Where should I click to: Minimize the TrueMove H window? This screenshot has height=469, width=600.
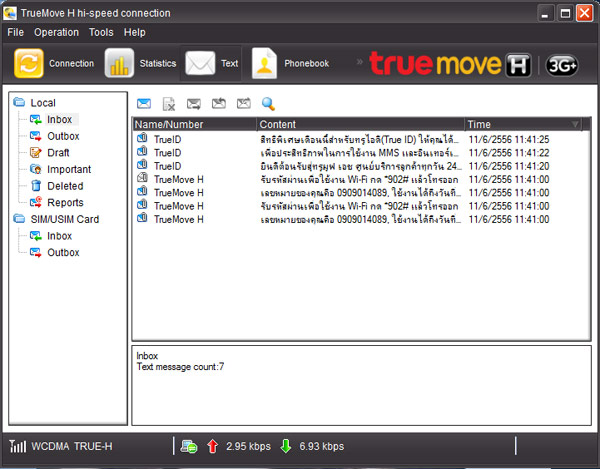[545, 14]
